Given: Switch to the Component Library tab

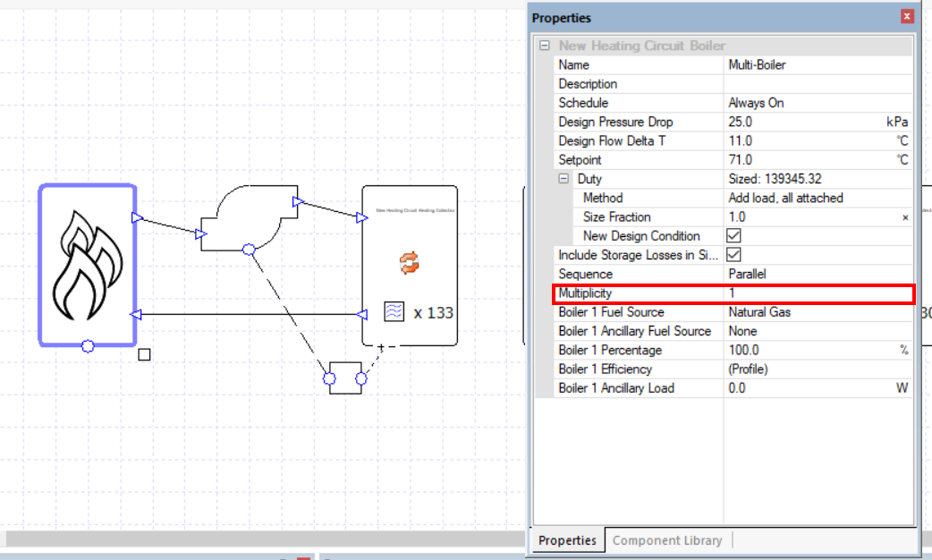Looking at the screenshot, I should click(667, 539).
